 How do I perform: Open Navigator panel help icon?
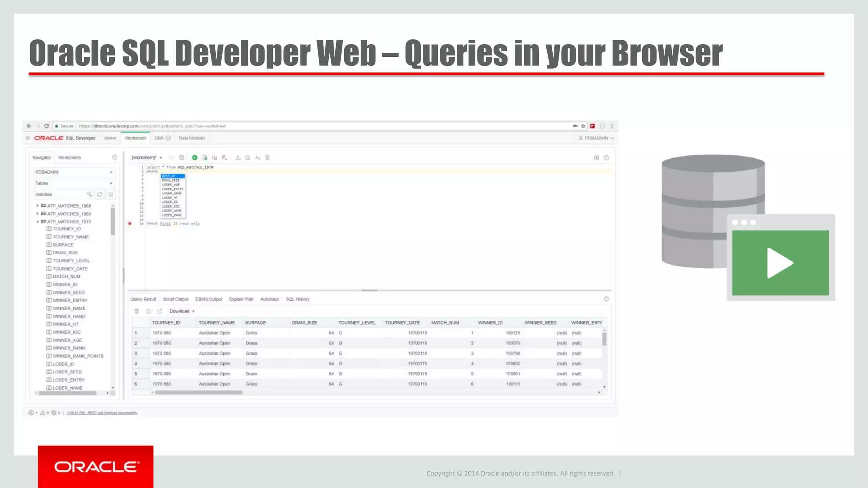pyautogui.click(x=114, y=157)
